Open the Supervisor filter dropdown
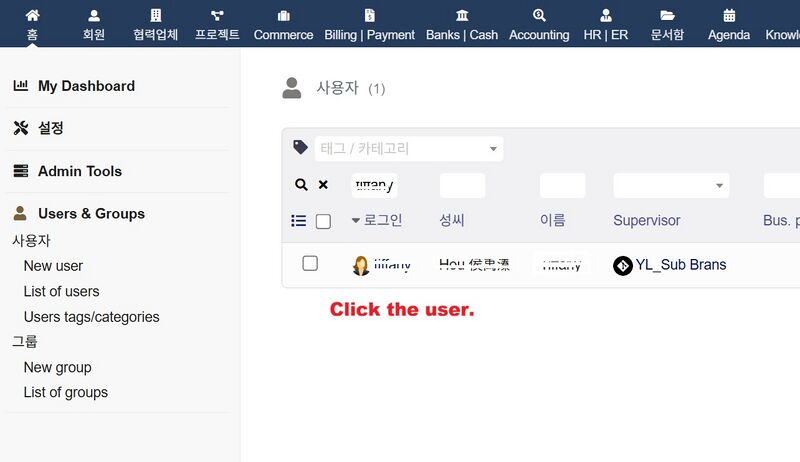Viewport: 800px width, 462px height. pyautogui.click(x=671, y=186)
